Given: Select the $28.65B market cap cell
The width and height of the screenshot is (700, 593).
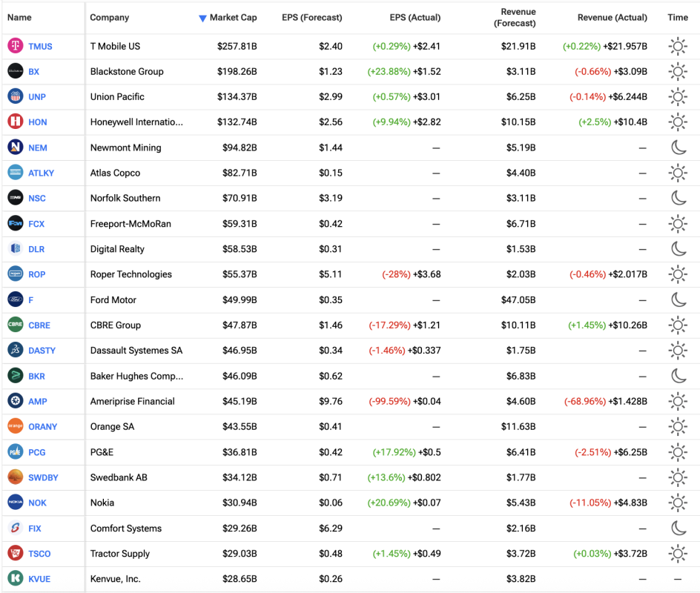Looking at the screenshot, I should pyautogui.click(x=240, y=579).
